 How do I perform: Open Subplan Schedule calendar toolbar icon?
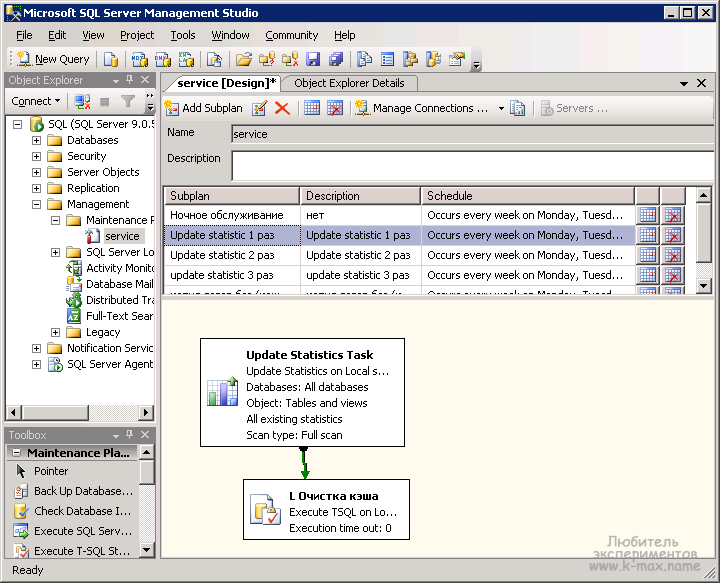tap(312, 108)
